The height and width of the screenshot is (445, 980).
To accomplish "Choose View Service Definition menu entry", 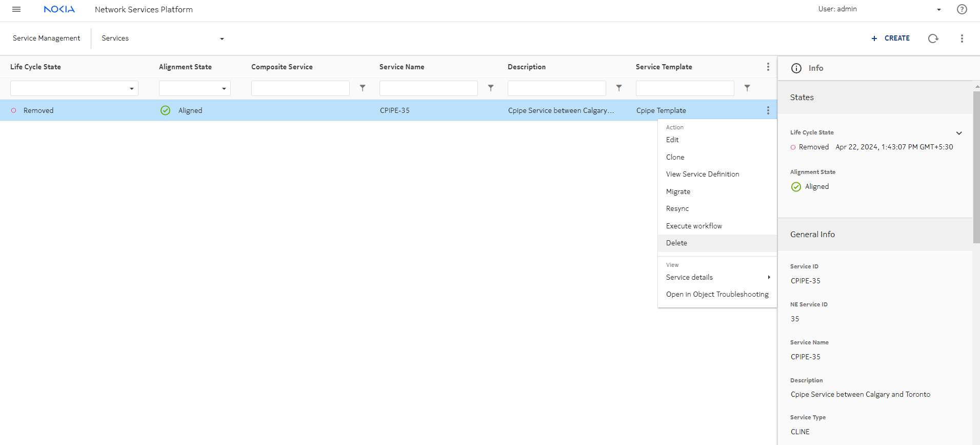I will (702, 174).
